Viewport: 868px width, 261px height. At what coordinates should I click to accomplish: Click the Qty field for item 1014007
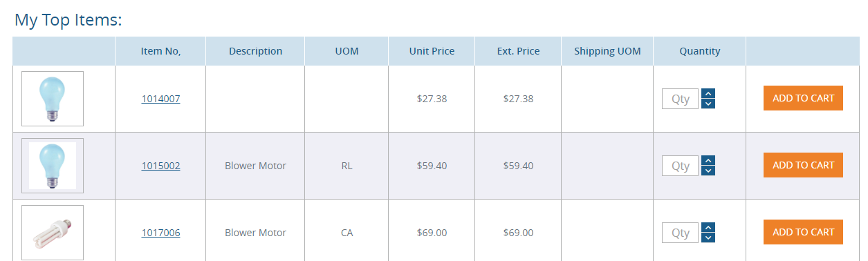[681, 99]
